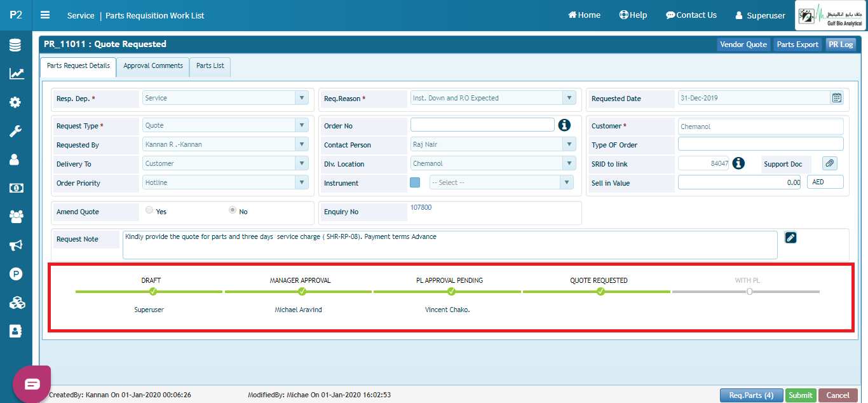Open the line chart sidebar icon

[x=16, y=74]
